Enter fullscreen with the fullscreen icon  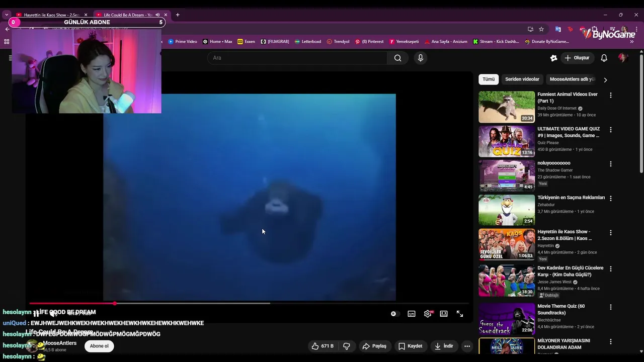point(460,314)
